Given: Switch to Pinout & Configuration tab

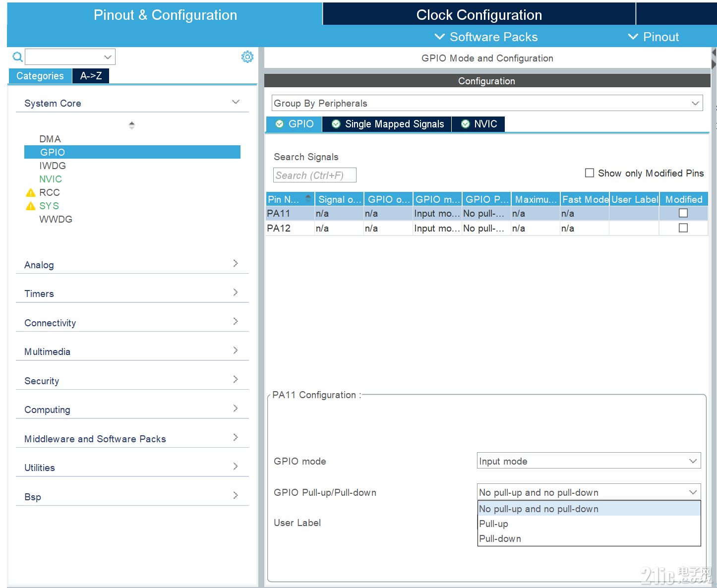Looking at the screenshot, I should pos(165,14).
